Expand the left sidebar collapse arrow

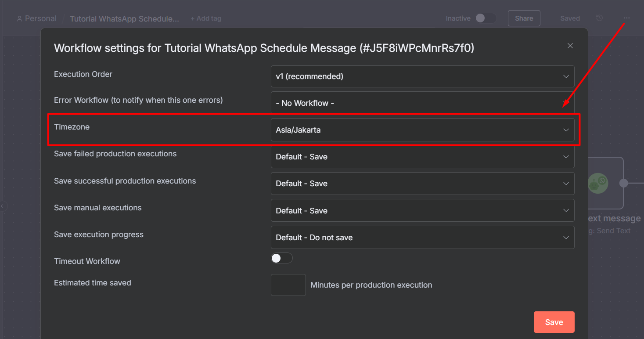pos(3,206)
